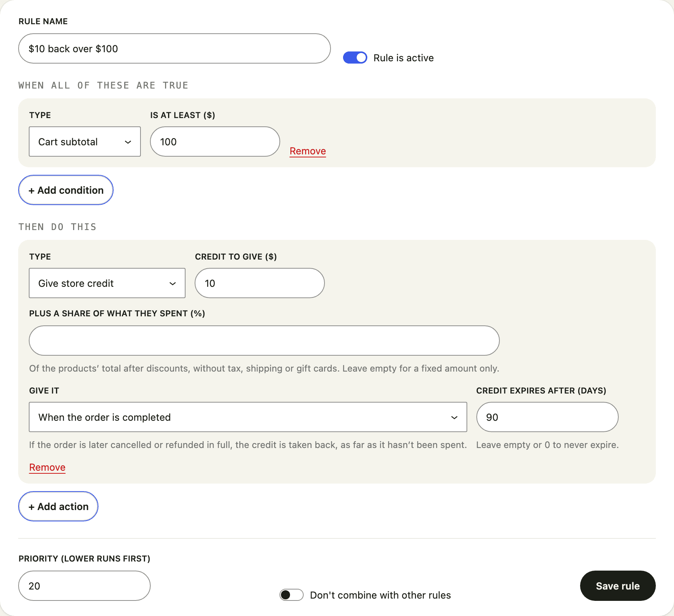Viewport: 674px width, 616px height.
Task: Focus the Rule Name input field
Action: [x=175, y=48]
